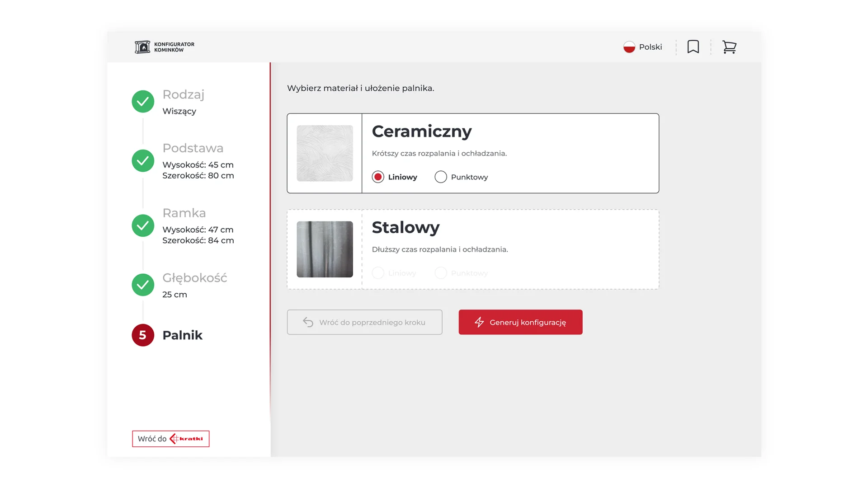Open the Ramka step in sidebar
This screenshot has height=488, width=868.
click(184, 213)
